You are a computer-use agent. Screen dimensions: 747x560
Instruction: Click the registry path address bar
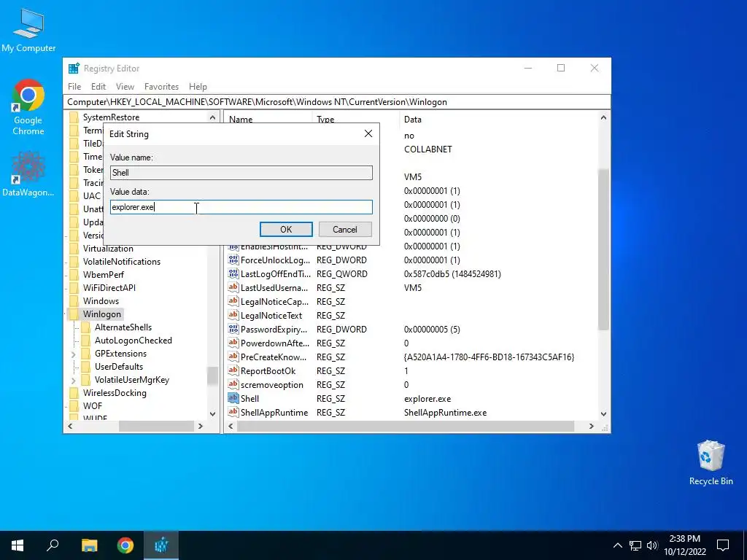(x=337, y=102)
